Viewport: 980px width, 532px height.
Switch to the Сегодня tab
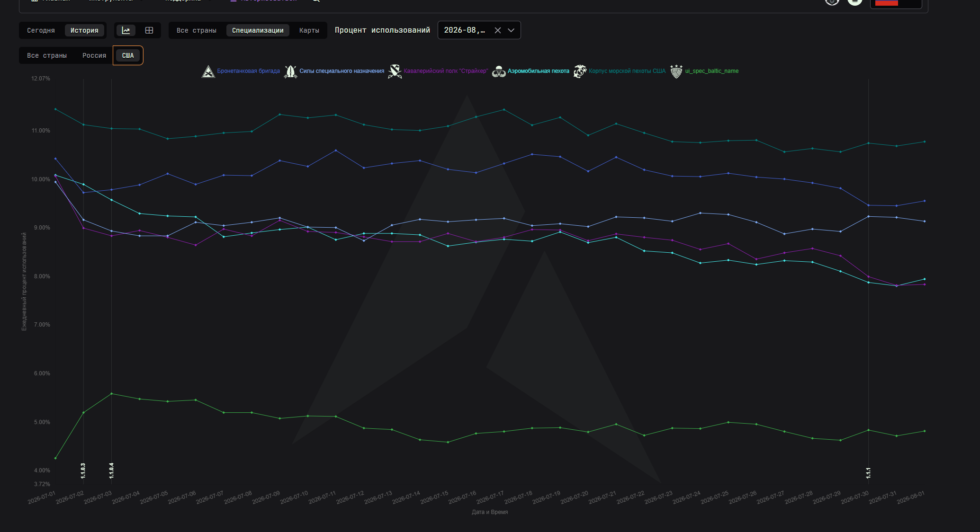[41, 30]
